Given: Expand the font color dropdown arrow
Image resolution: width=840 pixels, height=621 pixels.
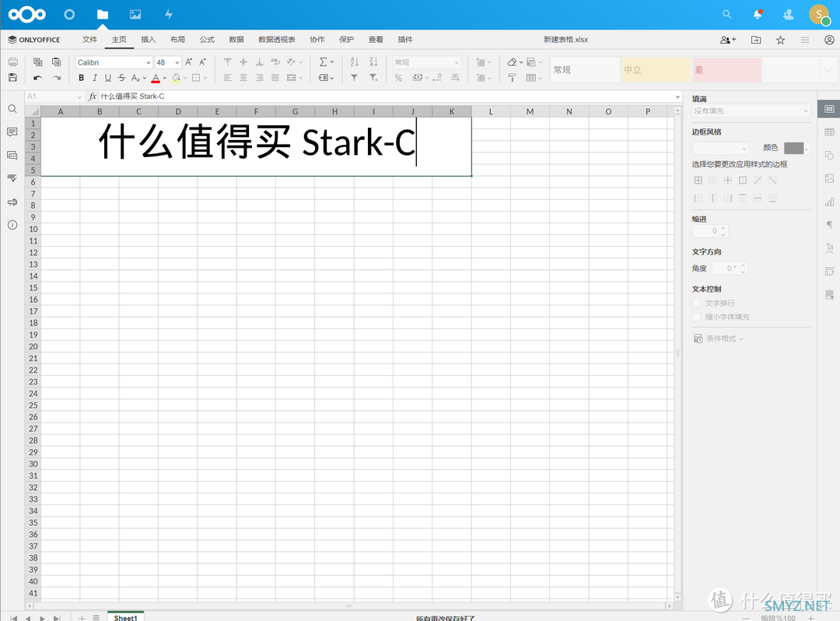Looking at the screenshot, I should point(164,78).
